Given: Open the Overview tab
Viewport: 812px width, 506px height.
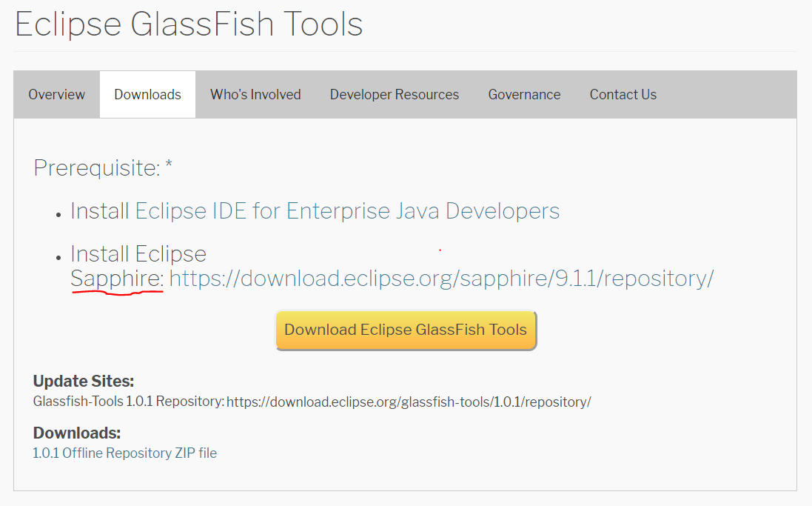Looking at the screenshot, I should (56, 94).
